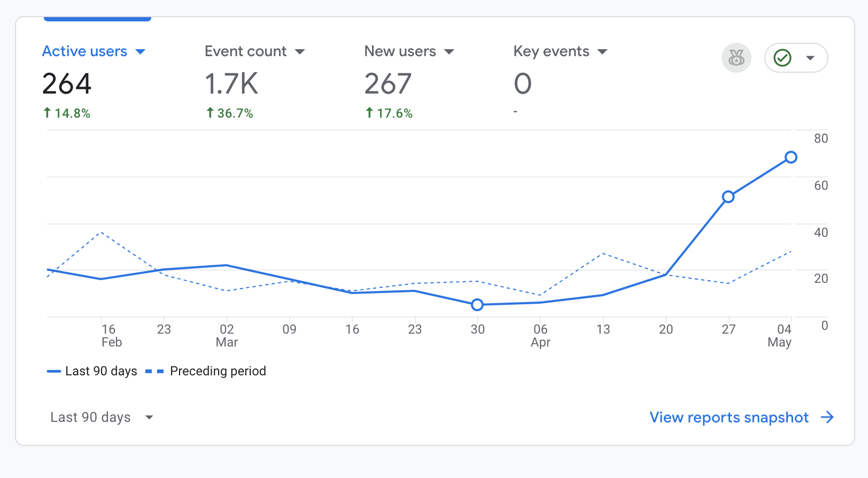Click the chart data point at 30 Mar

click(477, 305)
